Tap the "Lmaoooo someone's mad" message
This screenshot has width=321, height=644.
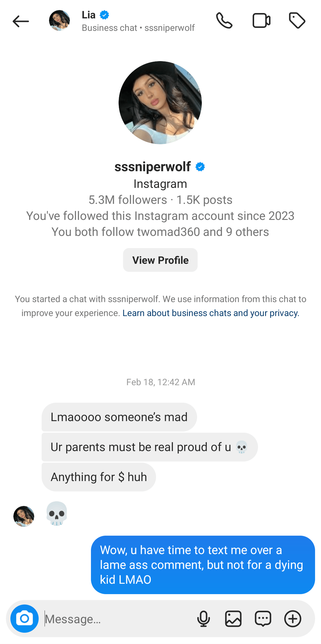click(x=119, y=417)
